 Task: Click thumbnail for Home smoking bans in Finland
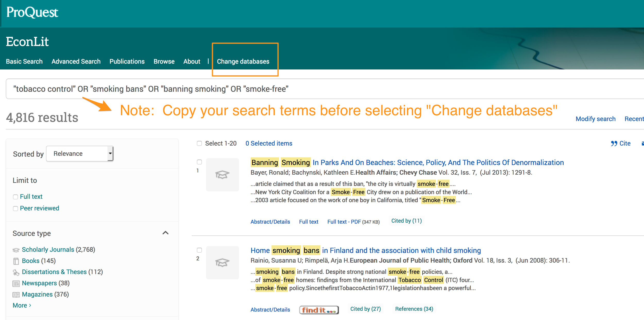(x=222, y=263)
